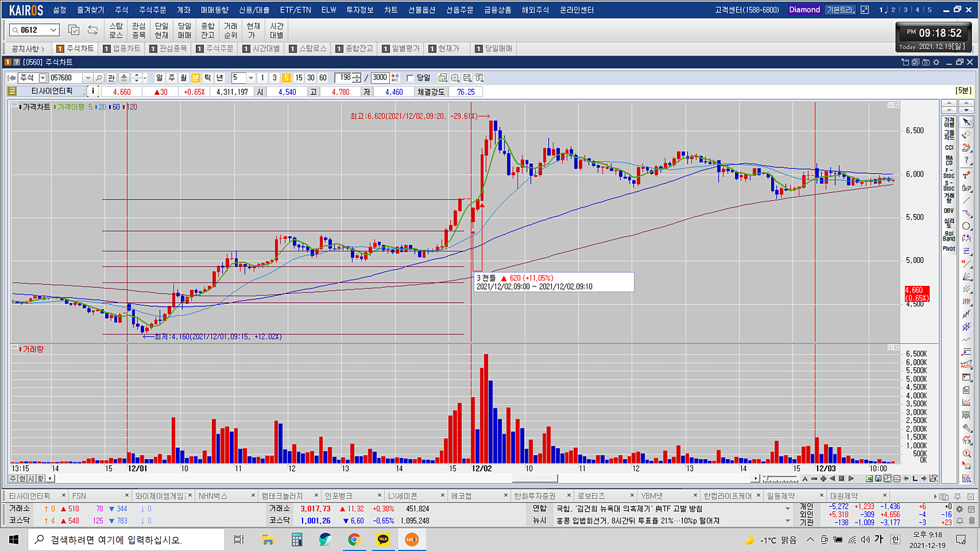Click the info 'i' icon beside stock name

[x=92, y=91]
